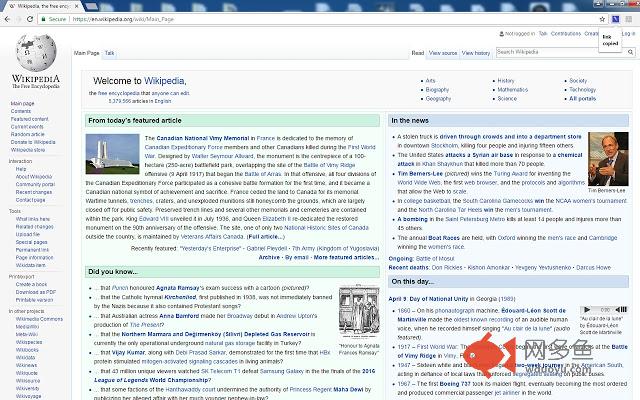This screenshot has width=640, height=400.
Task: Open Recent changes sidebar link
Action: click(x=33, y=192)
